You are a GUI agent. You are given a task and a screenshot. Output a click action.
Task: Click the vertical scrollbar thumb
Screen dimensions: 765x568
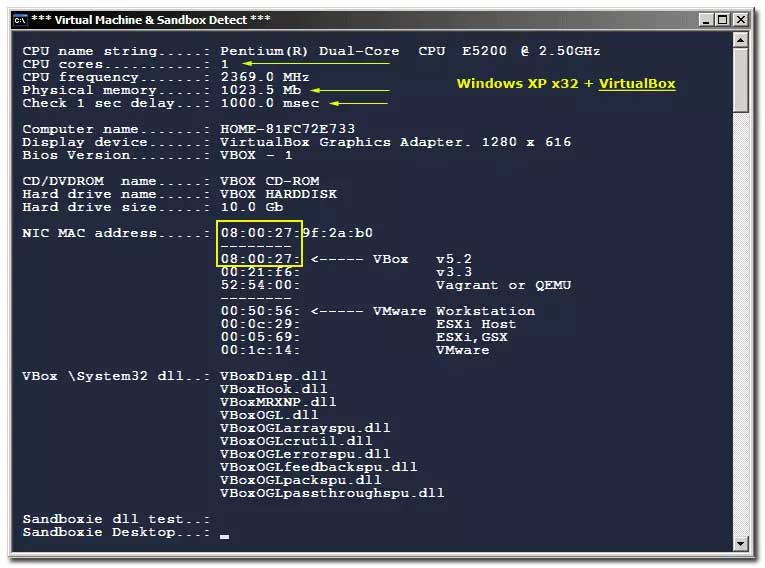741,80
